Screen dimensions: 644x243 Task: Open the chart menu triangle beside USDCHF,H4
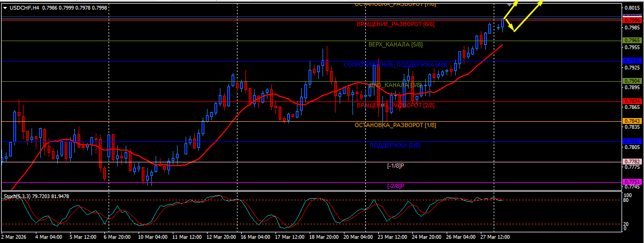4,7
